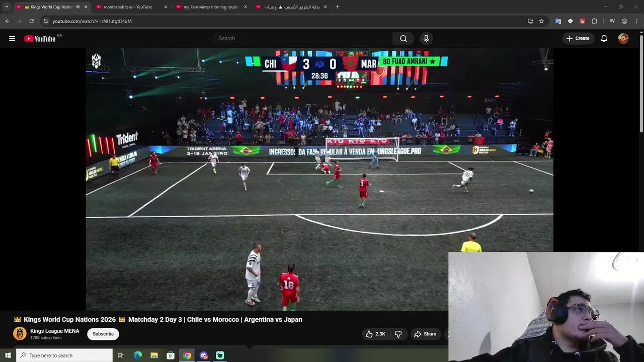
Task: Open the notifications bell
Action: click(x=604, y=38)
